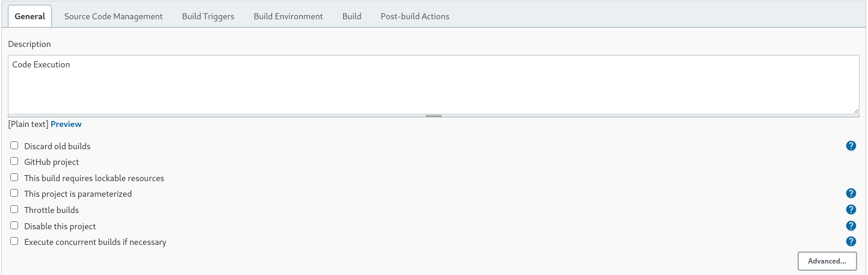Select the Post-build Actions tab
Screen dimensions: 868x275
[415, 16]
